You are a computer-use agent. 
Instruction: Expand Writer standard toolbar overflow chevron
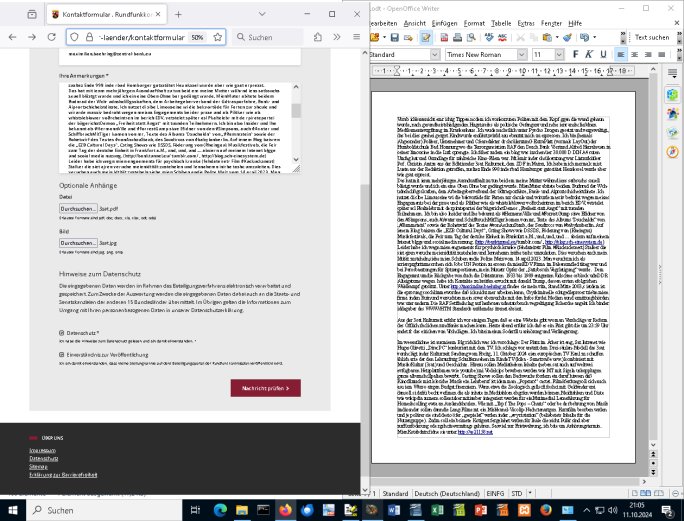point(623,38)
